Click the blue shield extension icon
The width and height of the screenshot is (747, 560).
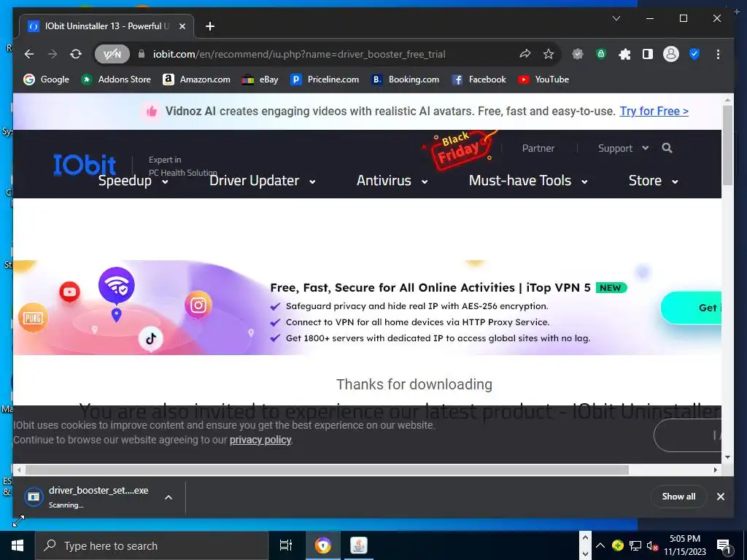coord(694,54)
